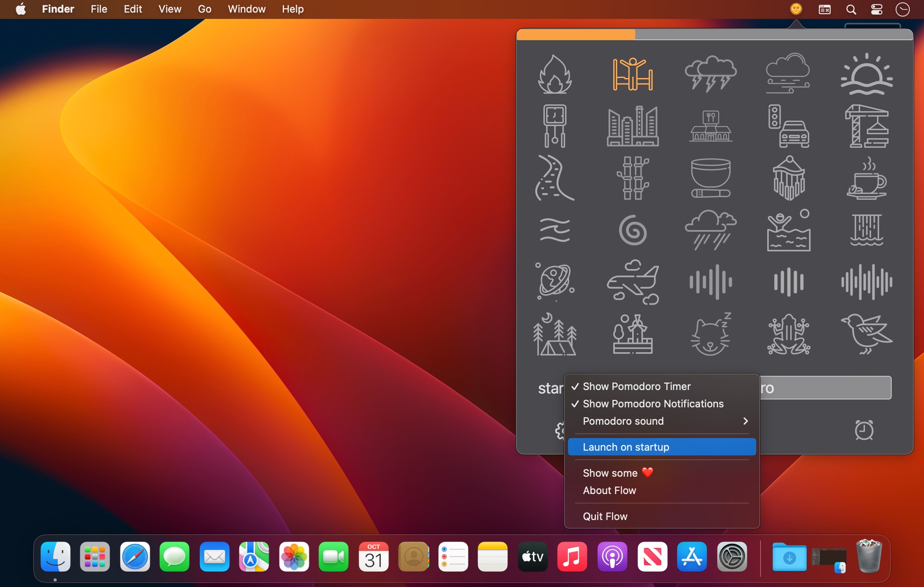Toggle the Launch on startup option

pyautogui.click(x=625, y=447)
